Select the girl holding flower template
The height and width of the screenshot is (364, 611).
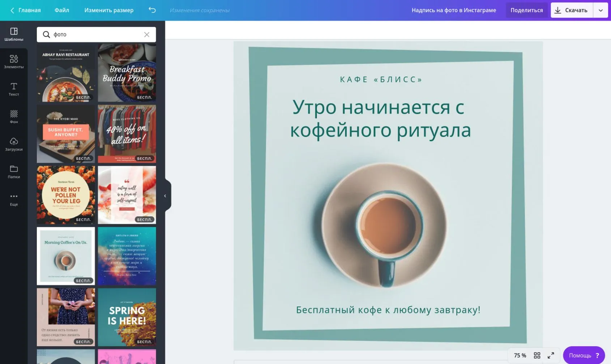click(66, 317)
